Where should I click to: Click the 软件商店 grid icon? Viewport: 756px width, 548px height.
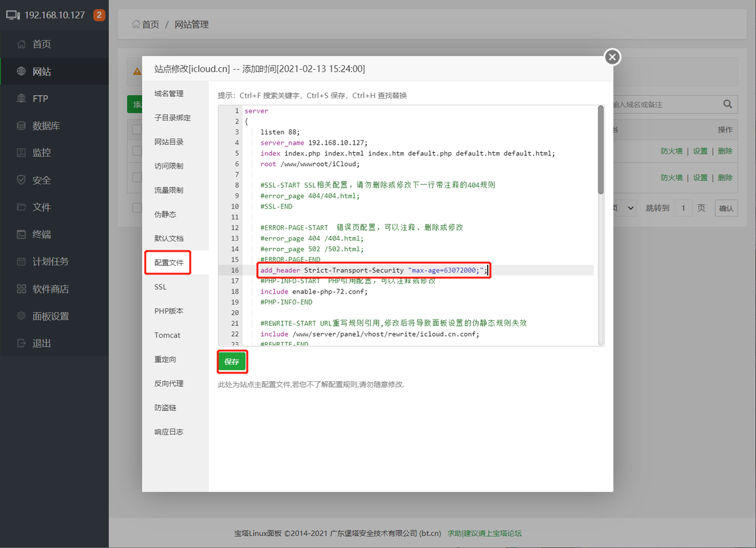tap(21, 289)
